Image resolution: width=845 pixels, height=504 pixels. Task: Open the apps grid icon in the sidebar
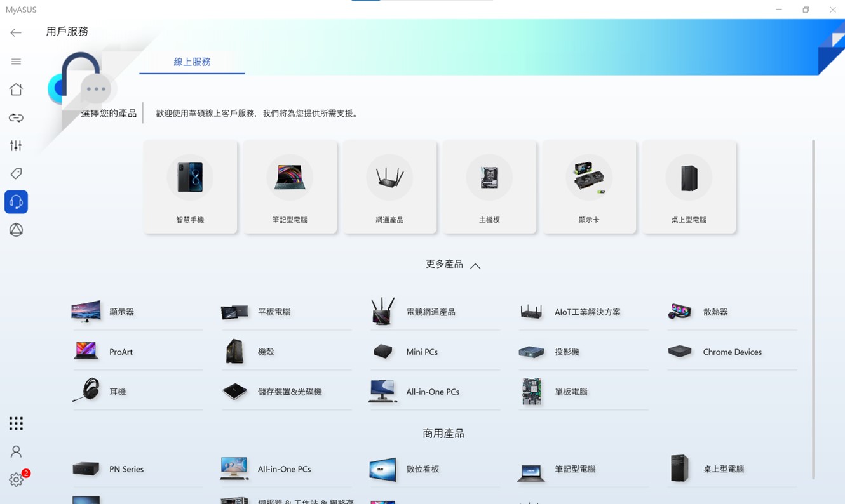[16, 423]
